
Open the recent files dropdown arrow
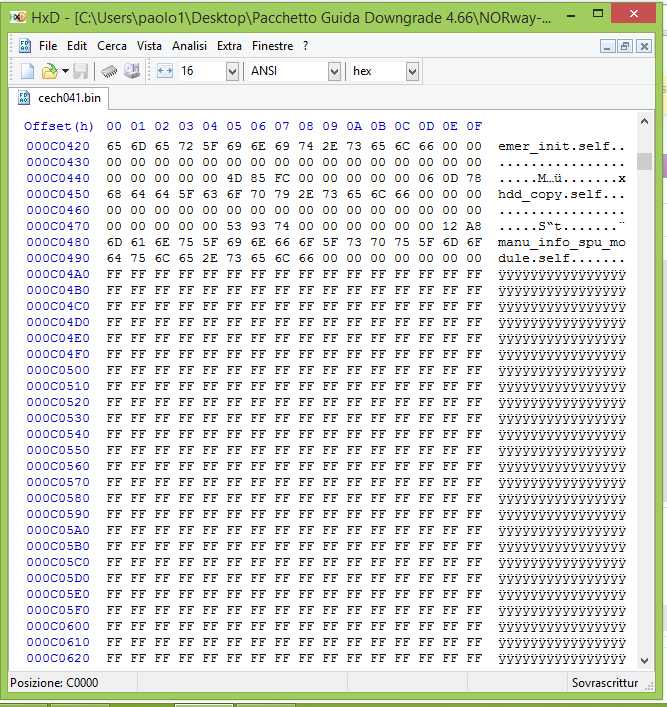point(65,71)
